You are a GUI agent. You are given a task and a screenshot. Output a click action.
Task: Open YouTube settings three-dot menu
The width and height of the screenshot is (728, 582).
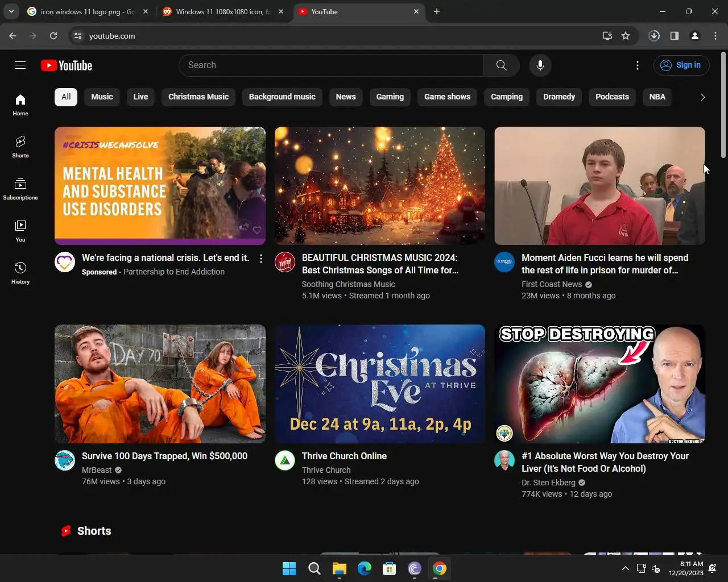point(638,65)
